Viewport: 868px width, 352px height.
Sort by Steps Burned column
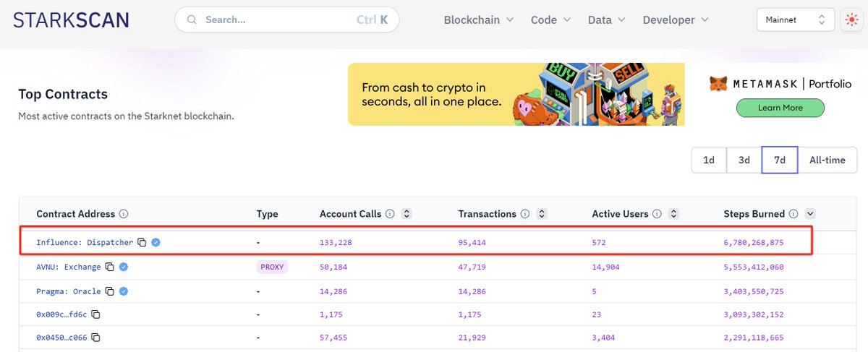coord(810,214)
